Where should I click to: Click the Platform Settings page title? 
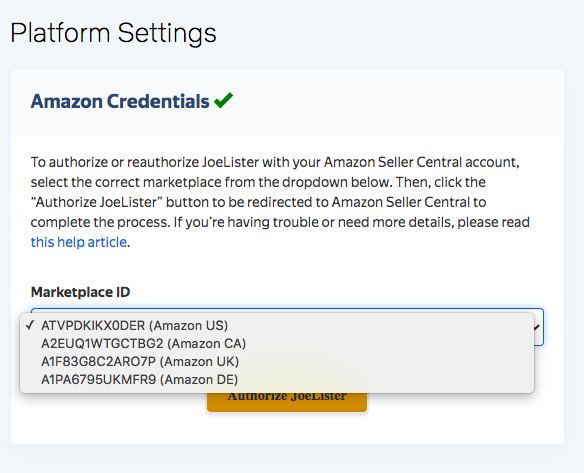click(x=113, y=33)
